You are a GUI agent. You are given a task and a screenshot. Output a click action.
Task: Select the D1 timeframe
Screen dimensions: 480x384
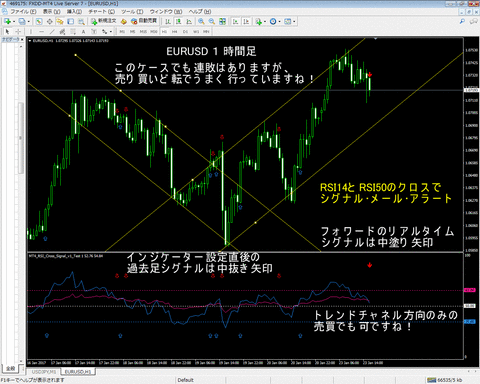[x=185, y=32]
